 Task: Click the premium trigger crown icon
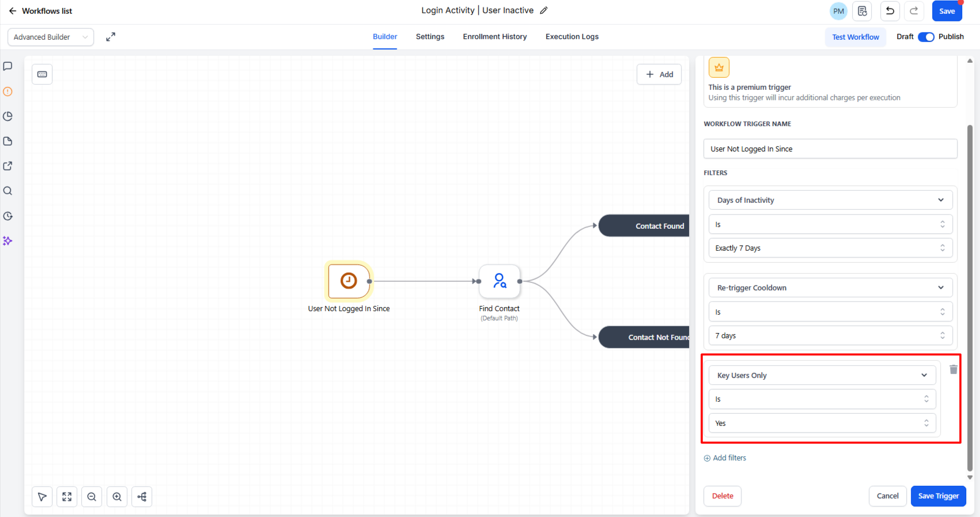pyautogui.click(x=719, y=67)
